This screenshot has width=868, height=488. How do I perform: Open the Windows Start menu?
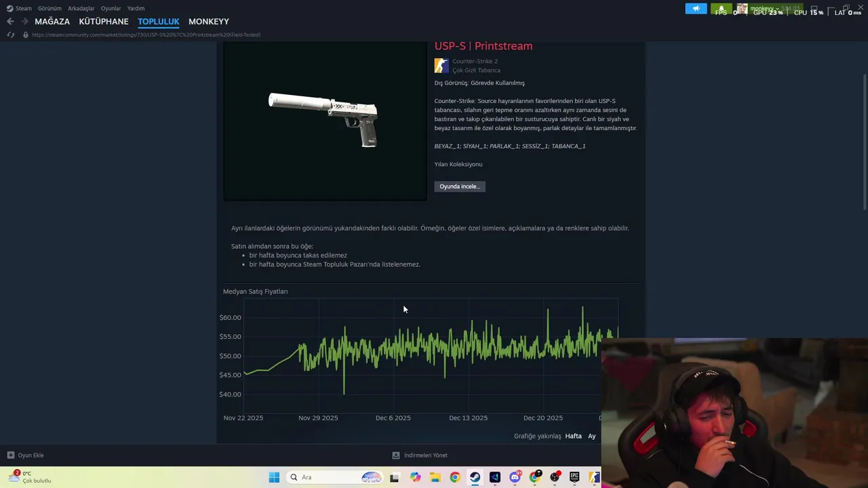[274, 477]
